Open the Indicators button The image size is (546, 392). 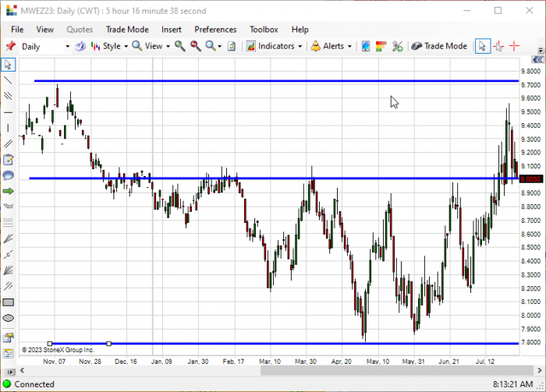pos(270,46)
